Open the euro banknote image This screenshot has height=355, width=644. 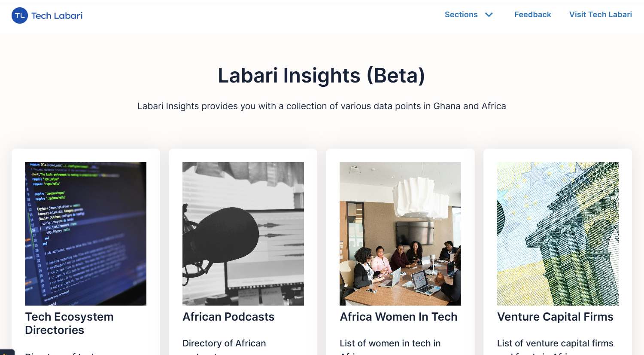coord(558,233)
